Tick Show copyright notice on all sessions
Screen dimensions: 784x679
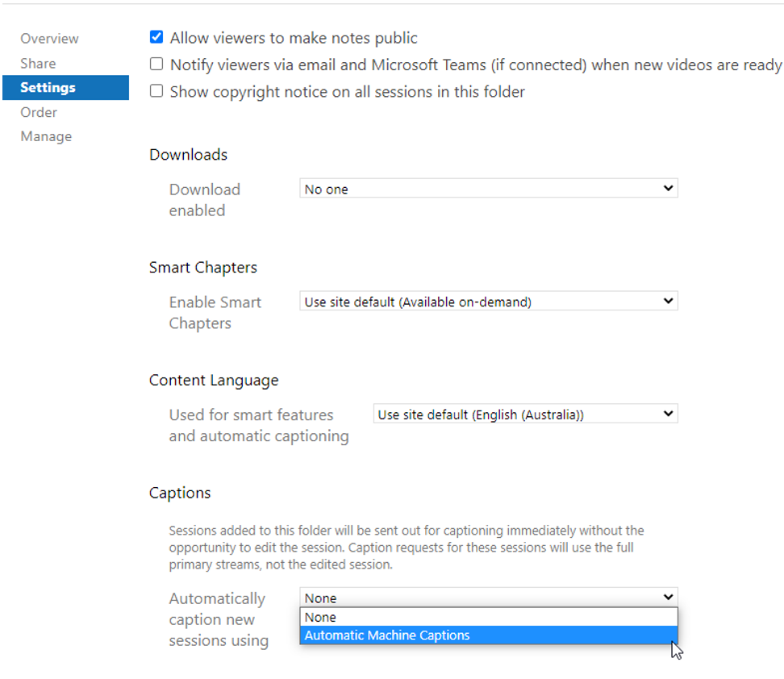pyautogui.click(x=156, y=91)
